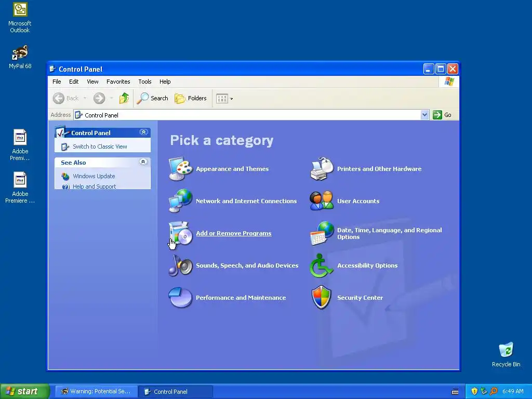Click the Help and Support link
The height and width of the screenshot is (399, 532).
[x=94, y=187]
